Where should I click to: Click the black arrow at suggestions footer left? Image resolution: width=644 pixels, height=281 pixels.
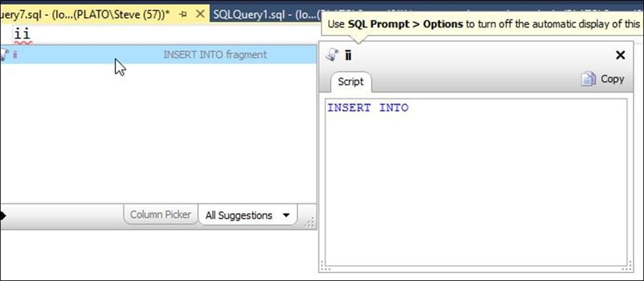3,215
